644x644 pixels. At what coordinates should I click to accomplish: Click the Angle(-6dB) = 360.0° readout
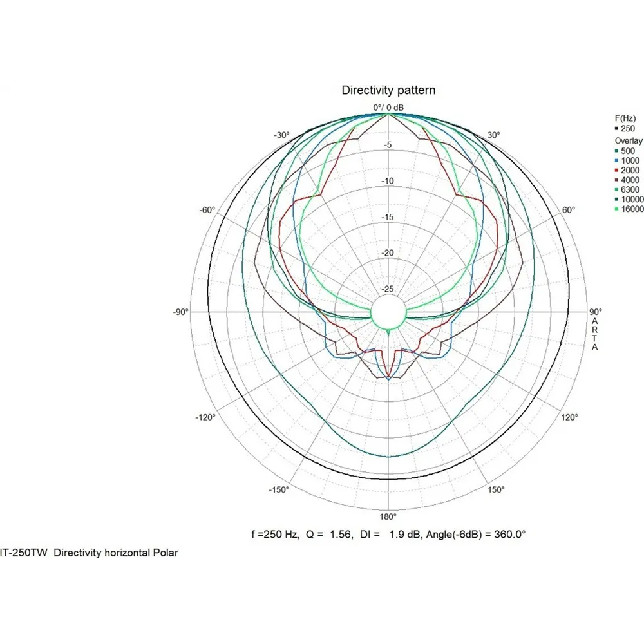478,535
